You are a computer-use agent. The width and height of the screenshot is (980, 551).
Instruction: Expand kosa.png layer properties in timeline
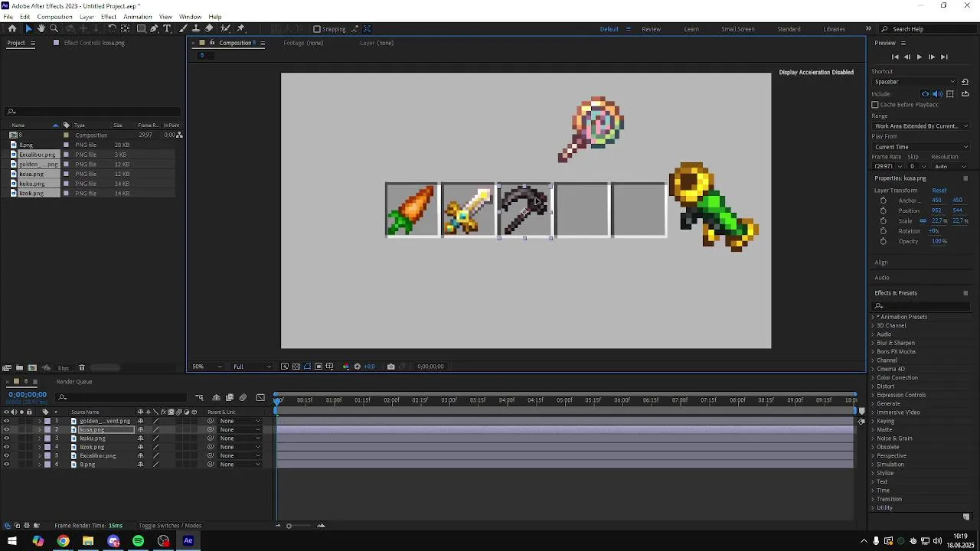coord(40,430)
